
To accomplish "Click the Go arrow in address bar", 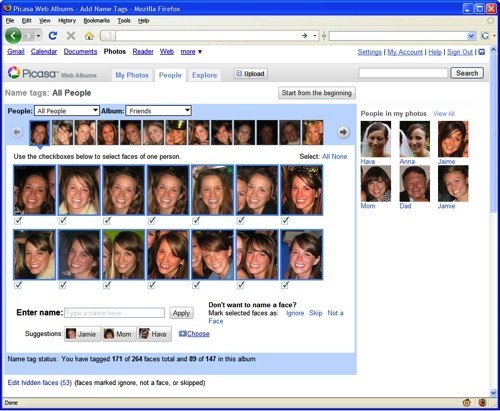I will [x=304, y=35].
